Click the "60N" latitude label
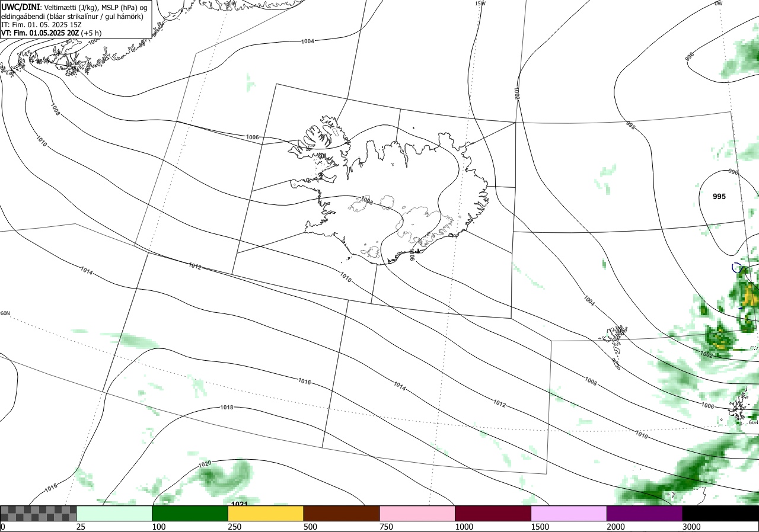The height and width of the screenshot is (532, 759). tap(5, 313)
